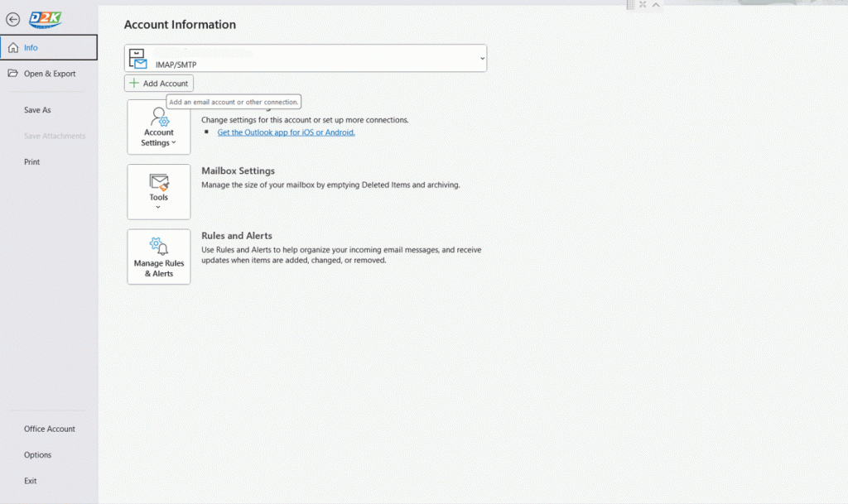Click Manage Rules & Alerts button
This screenshot has height=504, width=848.
point(159,257)
